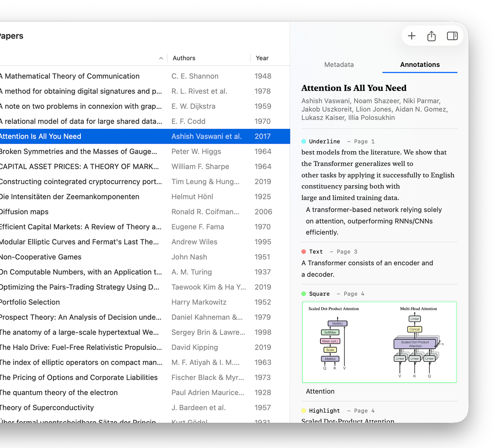Switch to the Metadata tab
Viewport: 500px width, 448px height.
tap(339, 64)
